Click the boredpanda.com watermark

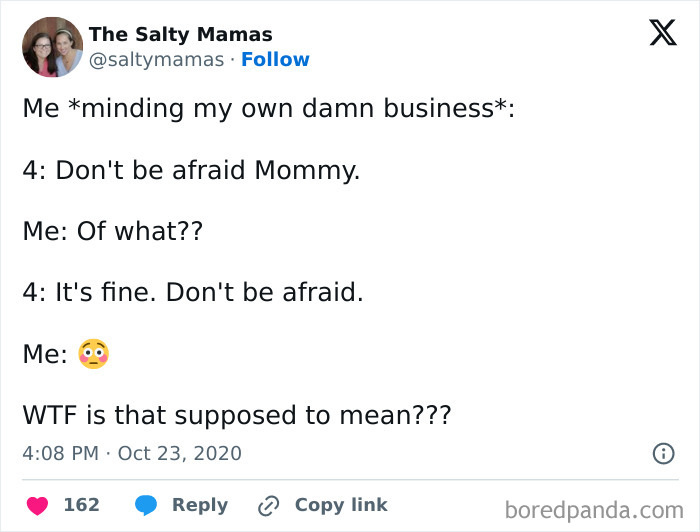593,510
